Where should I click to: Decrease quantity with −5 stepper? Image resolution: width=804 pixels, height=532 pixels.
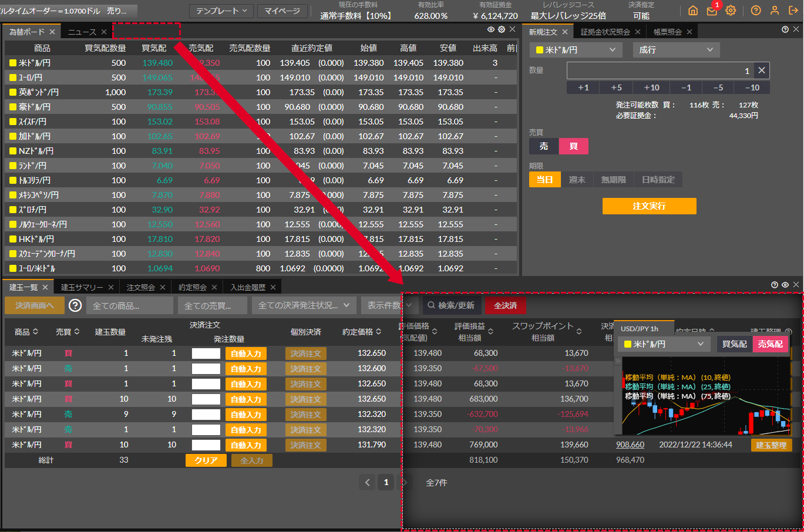718,87
